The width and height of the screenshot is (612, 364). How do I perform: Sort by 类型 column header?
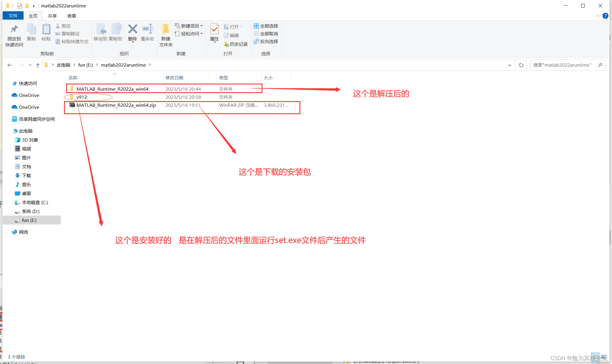(224, 78)
